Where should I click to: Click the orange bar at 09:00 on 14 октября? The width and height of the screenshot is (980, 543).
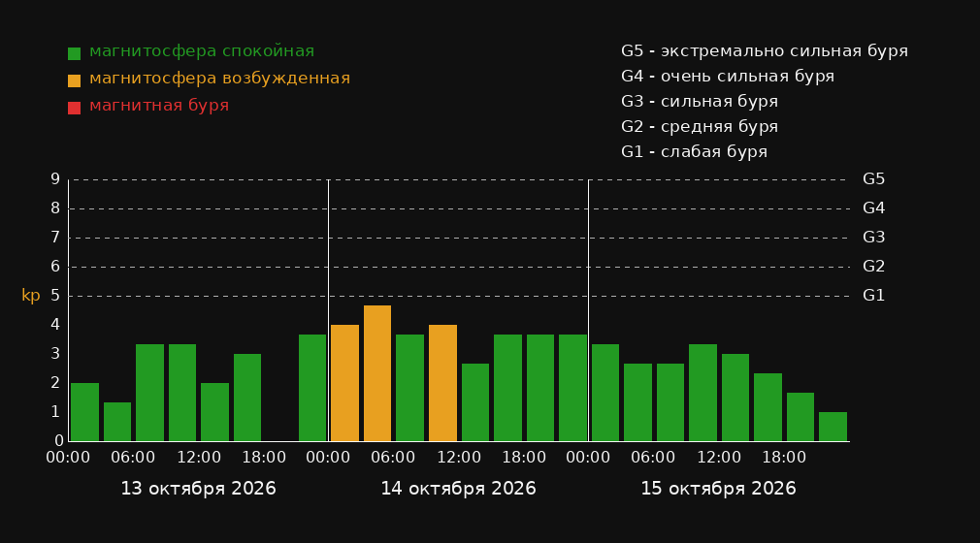point(442,383)
